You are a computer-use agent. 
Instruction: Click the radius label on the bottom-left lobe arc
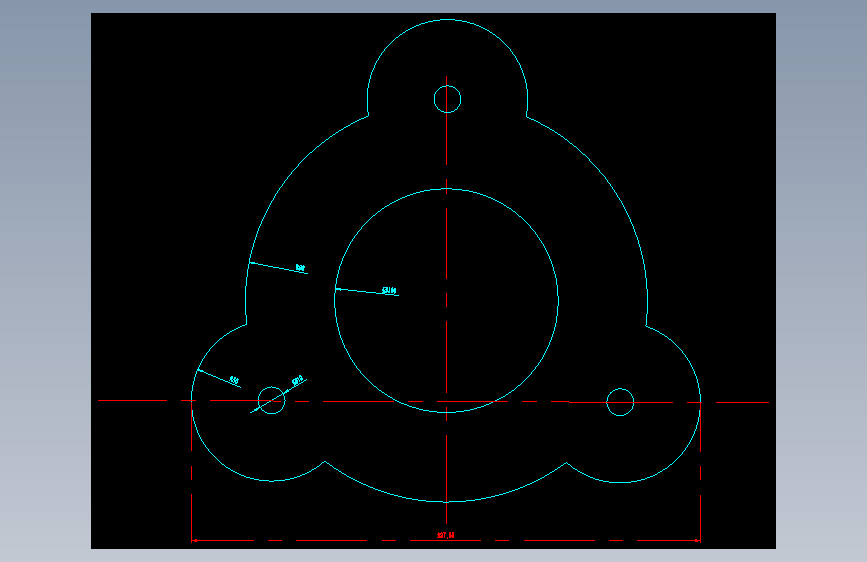[x=234, y=381]
